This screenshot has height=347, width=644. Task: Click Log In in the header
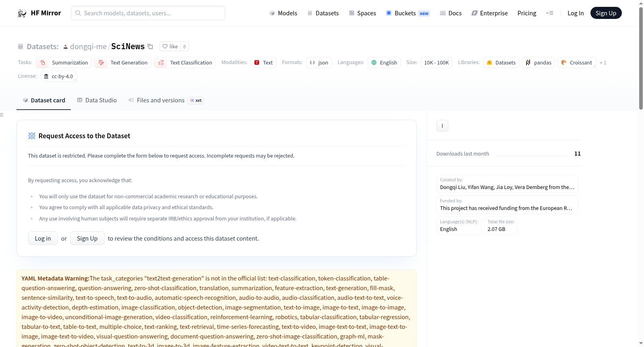[576, 13]
